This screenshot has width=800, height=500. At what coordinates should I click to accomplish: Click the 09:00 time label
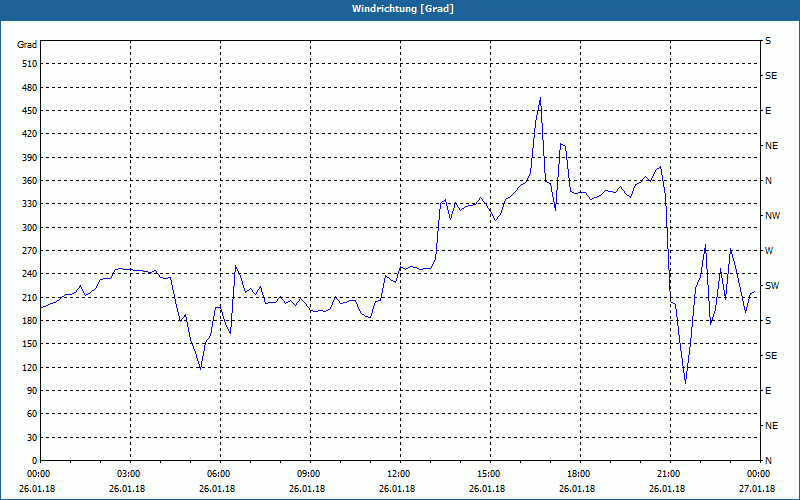click(x=310, y=474)
